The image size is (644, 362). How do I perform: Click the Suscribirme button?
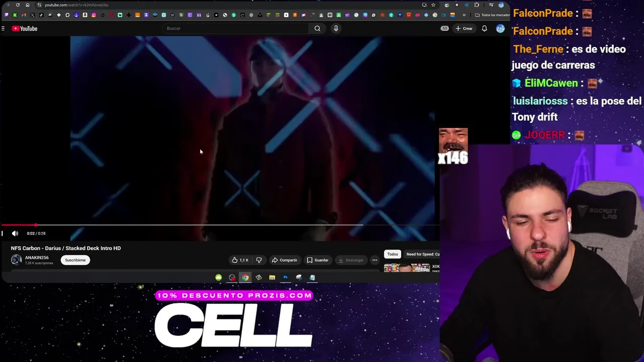click(x=75, y=260)
